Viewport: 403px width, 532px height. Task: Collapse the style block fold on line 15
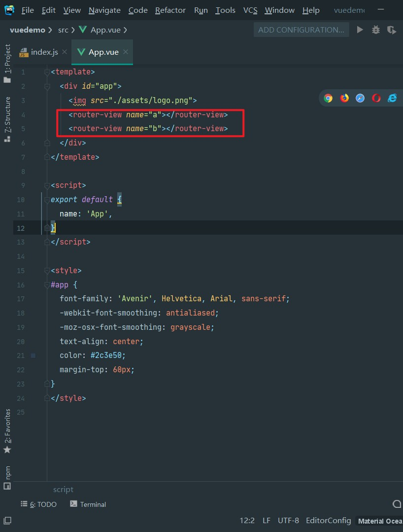point(47,270)
